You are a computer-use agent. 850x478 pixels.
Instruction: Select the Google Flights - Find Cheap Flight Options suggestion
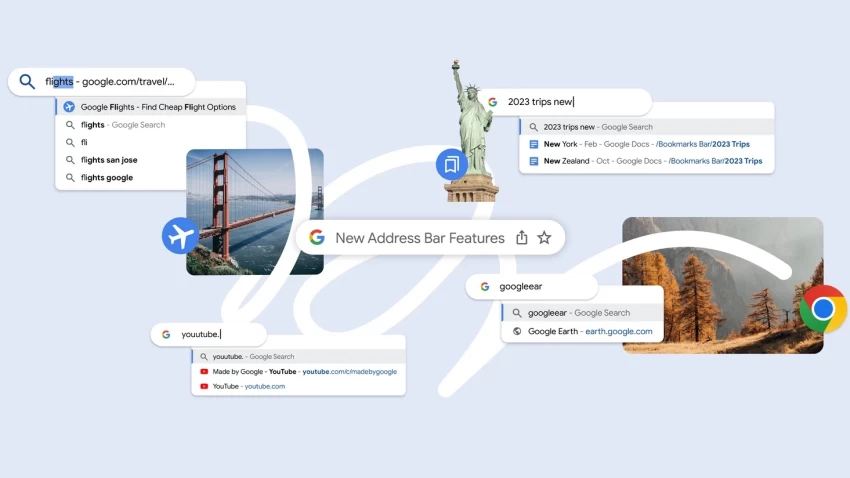[x=151, y=107]
